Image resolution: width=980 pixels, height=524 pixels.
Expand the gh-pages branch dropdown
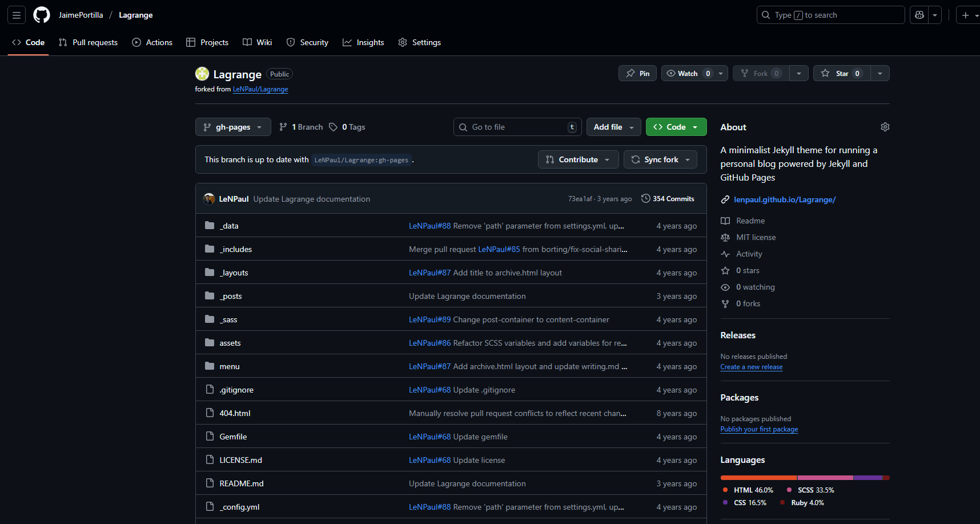(x=233, y=127)
